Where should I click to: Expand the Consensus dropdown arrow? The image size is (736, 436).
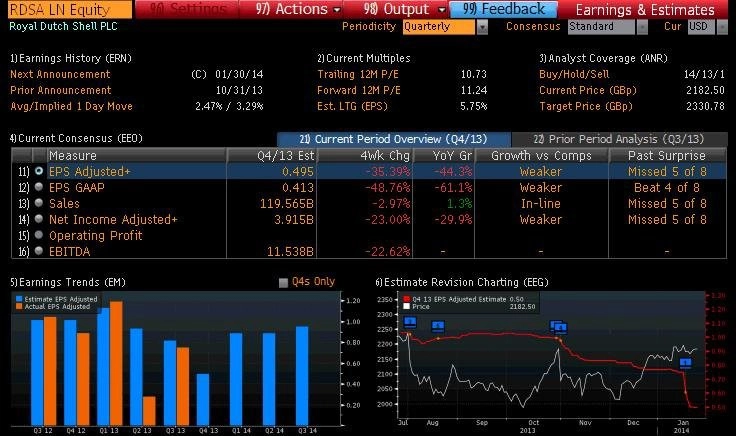[642, 27]
